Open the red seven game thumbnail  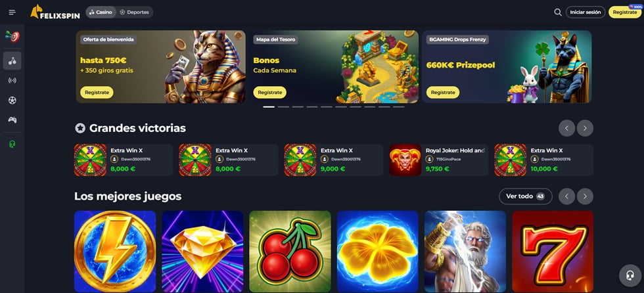(x=553, y=252)
